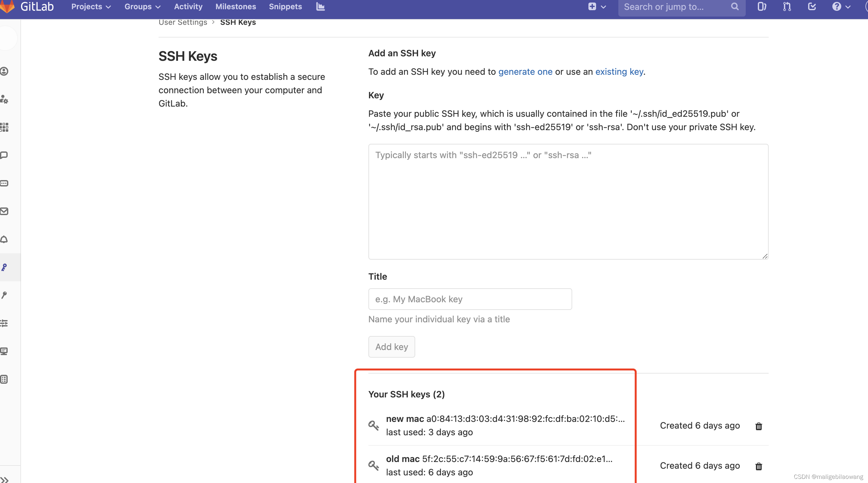Click the user profile avatar icon

coord(866,7)
